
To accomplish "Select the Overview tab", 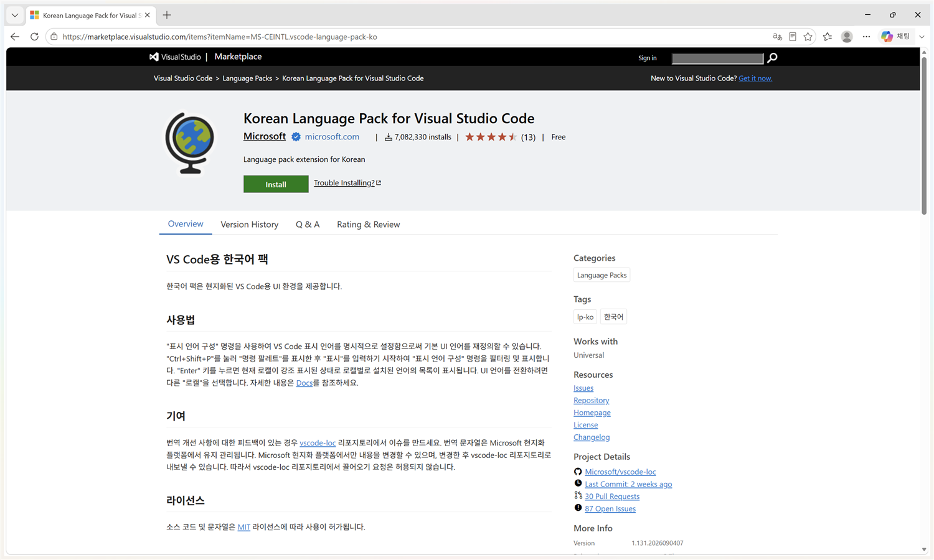I will 186,224.
